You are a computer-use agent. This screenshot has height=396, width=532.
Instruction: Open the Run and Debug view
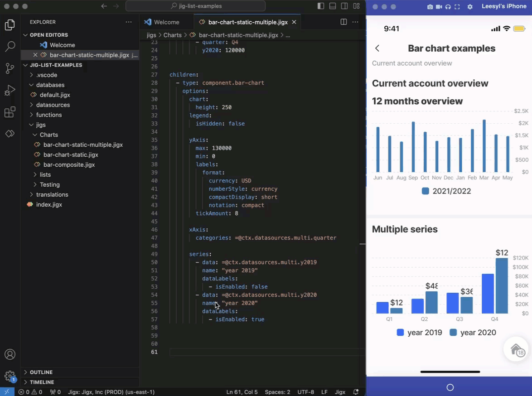click(x=10, y=90)
